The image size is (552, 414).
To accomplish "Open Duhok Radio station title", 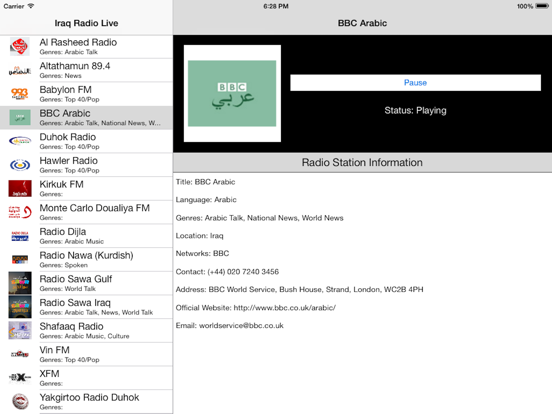I will point(68,137).
